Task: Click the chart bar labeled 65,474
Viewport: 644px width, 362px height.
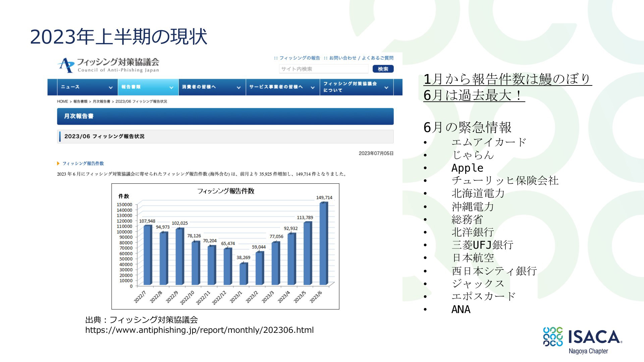Action: (228, 267)
